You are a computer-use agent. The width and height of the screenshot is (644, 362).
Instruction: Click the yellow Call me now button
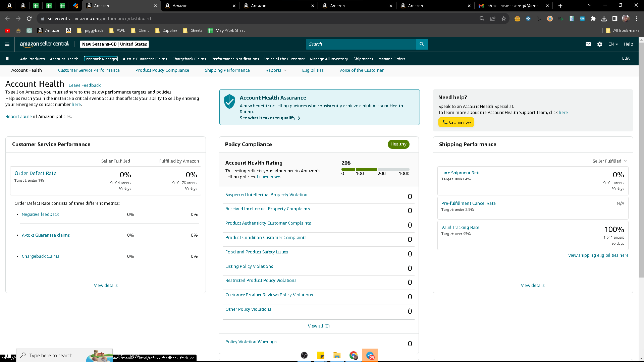point(456,122)
